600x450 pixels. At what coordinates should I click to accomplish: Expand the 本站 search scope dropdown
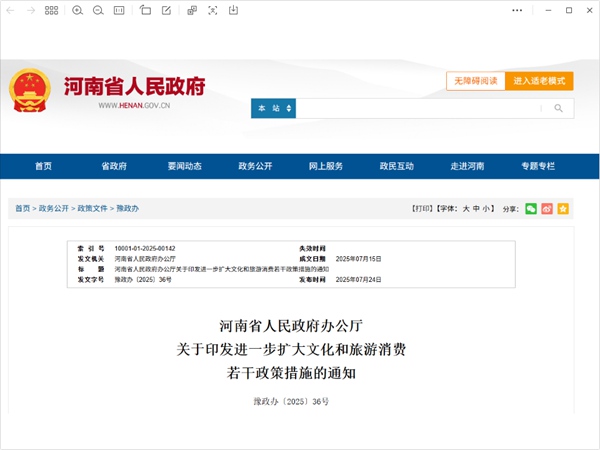click(273, 108)
